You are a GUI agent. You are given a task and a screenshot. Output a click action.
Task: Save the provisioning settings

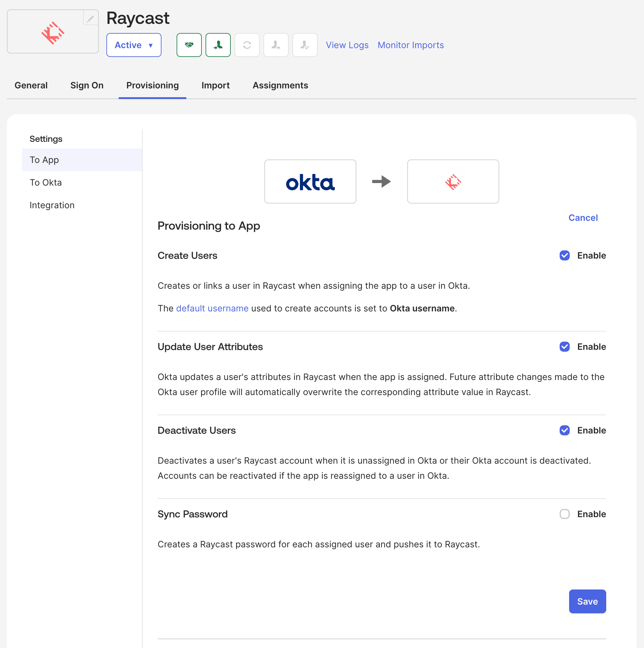point(587,601)
